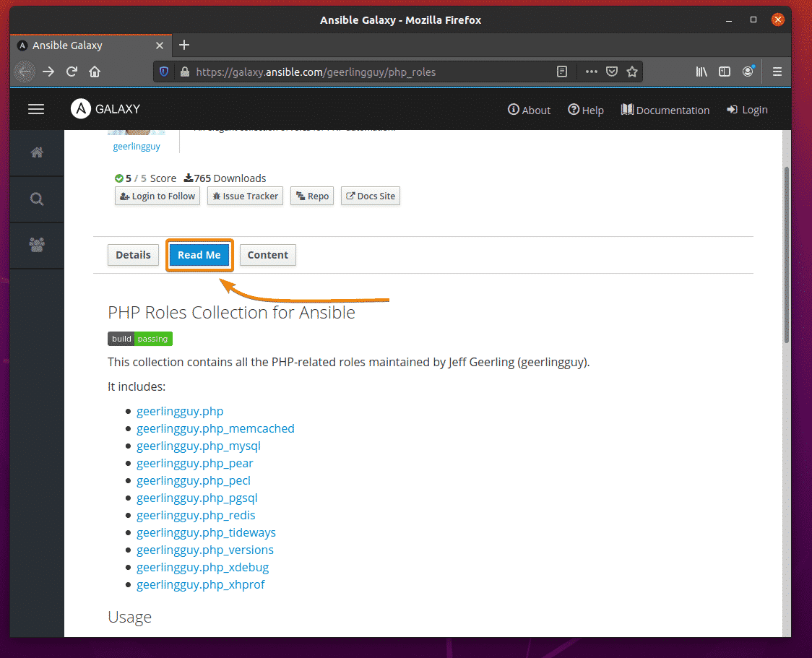812x658 pixels.
Task: Select the search icon in the left sidebar
Action: coord(37,199)
